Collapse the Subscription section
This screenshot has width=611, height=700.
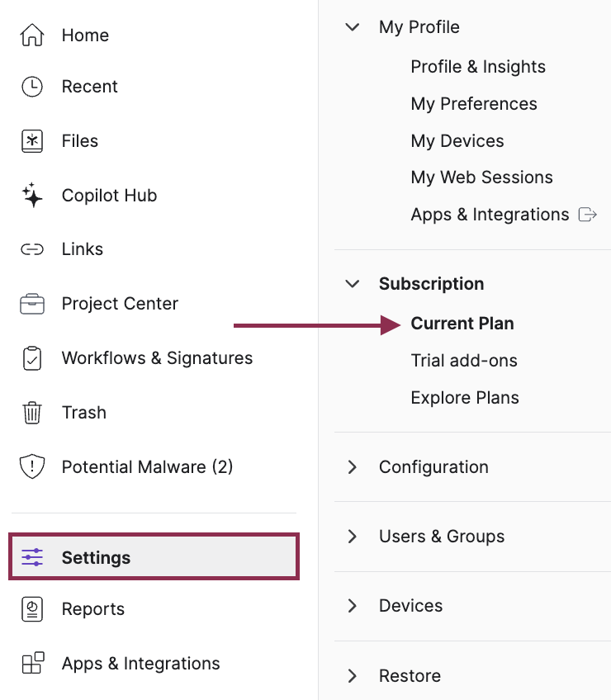click(353, 283)
